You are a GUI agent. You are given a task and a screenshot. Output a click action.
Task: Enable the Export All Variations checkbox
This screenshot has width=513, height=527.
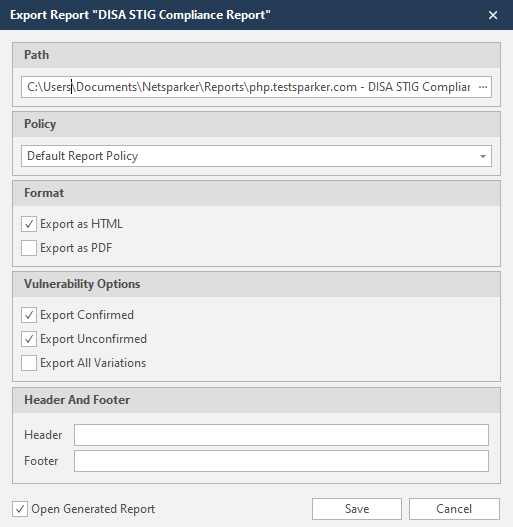click(x=29, y=363)
